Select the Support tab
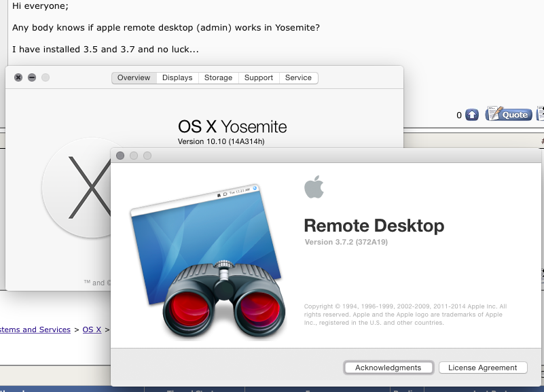 [x=259, y=77]
